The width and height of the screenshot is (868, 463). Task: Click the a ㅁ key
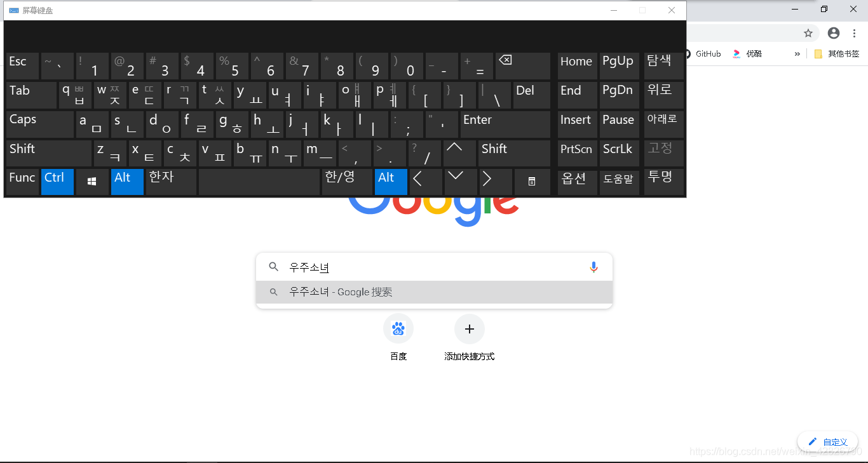[x=92, y=124]
